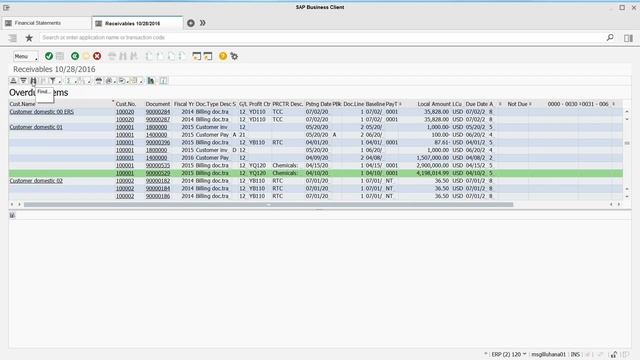Open the ERP (2) 120 system dropdown
Screen dimensions: 640x360
pos(509,354)
